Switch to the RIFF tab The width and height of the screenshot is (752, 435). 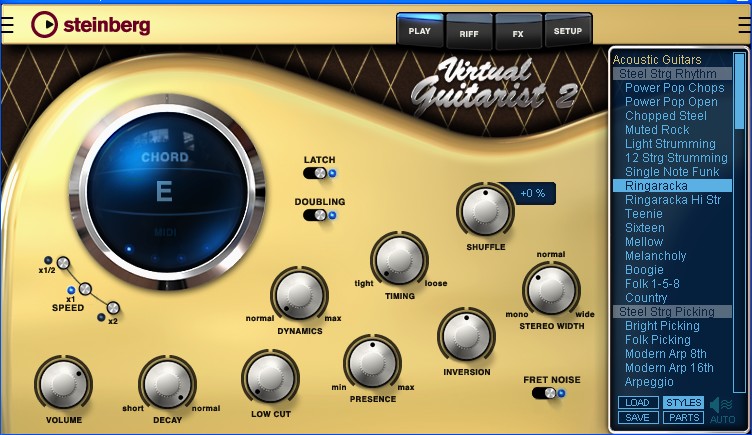pos(469,32)
